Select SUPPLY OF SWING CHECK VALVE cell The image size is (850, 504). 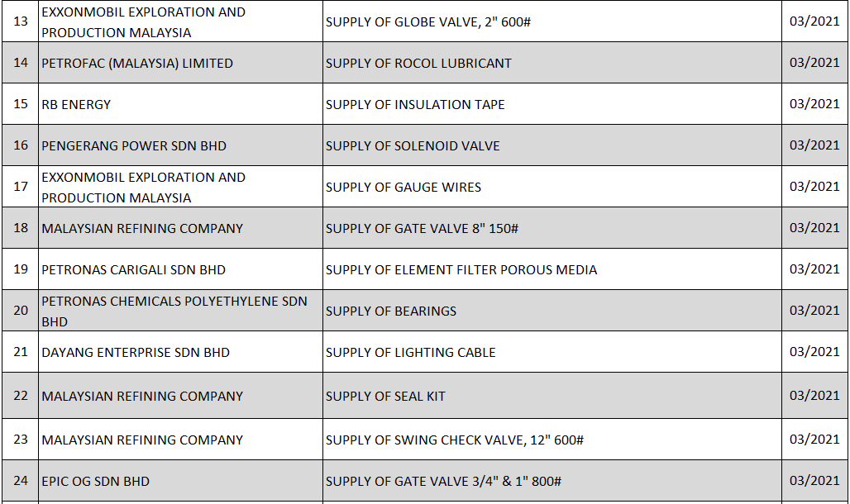pyautogui.click(x=455, y=440)
